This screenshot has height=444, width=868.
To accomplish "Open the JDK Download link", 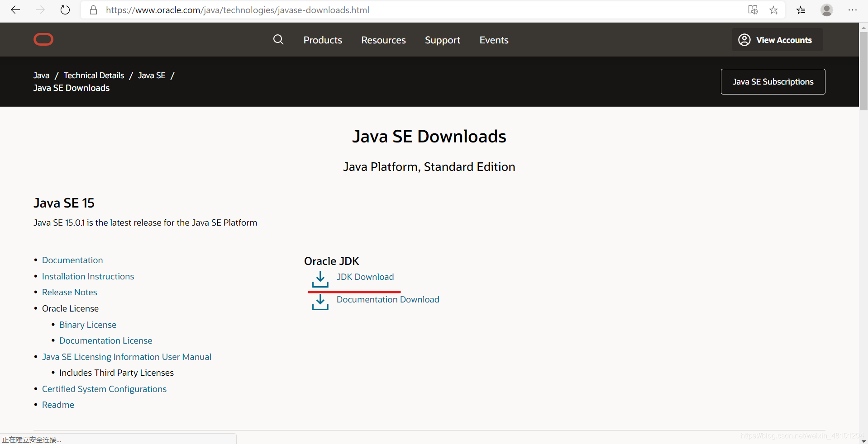I will pos(365,277).
